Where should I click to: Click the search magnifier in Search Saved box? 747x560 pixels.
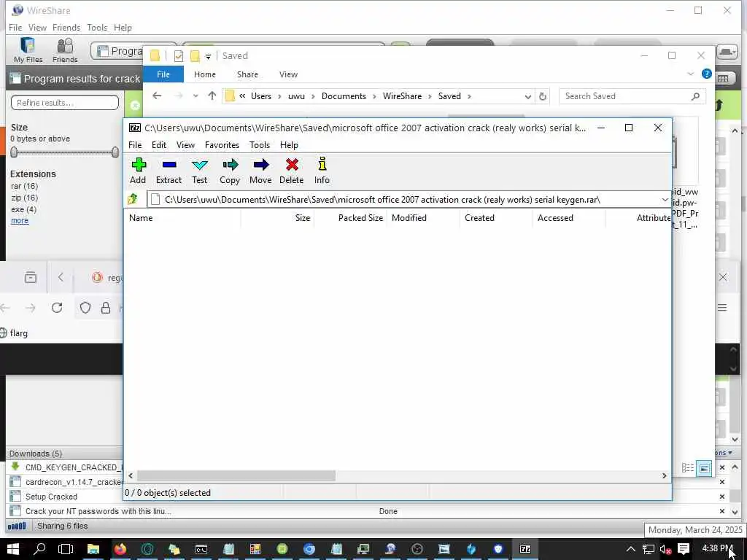pos(695,96)
